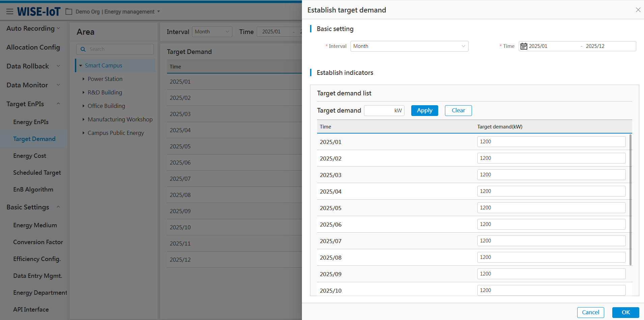This screenshot has height=320, width=644.
Task: Collapse the Target EnPIs menu section
Action: coord(58,104)
